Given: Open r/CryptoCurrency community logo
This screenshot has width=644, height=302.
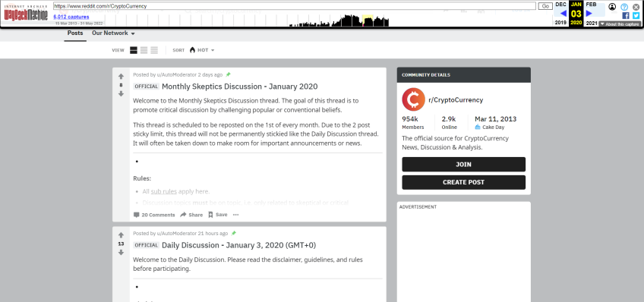Looking at the screenshot, I should pos(413,99).
